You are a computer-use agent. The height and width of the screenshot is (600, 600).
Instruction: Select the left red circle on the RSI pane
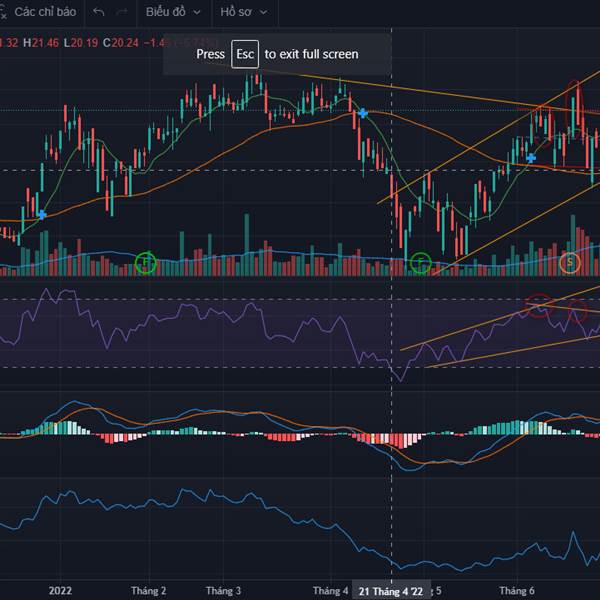540,302
